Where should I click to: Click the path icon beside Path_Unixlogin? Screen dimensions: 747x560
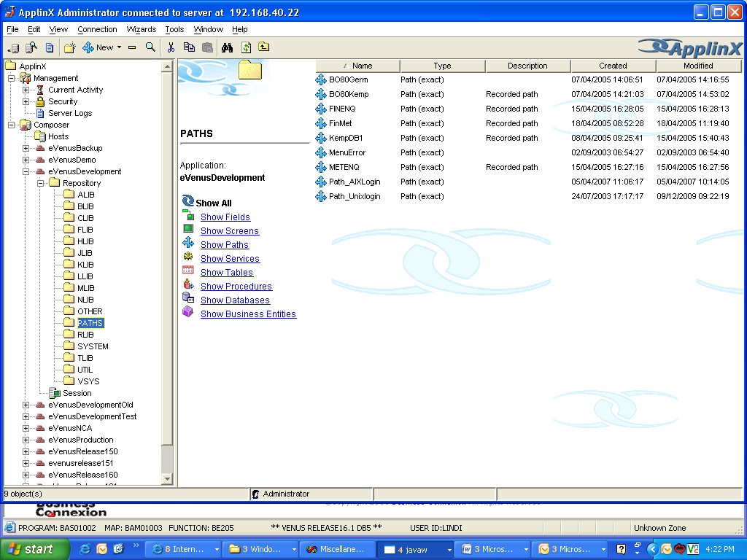(x=321, y=196)
